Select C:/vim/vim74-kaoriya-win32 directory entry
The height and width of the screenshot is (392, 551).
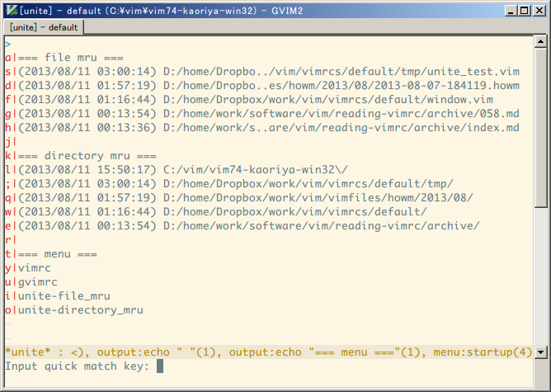tap(183, 170)
